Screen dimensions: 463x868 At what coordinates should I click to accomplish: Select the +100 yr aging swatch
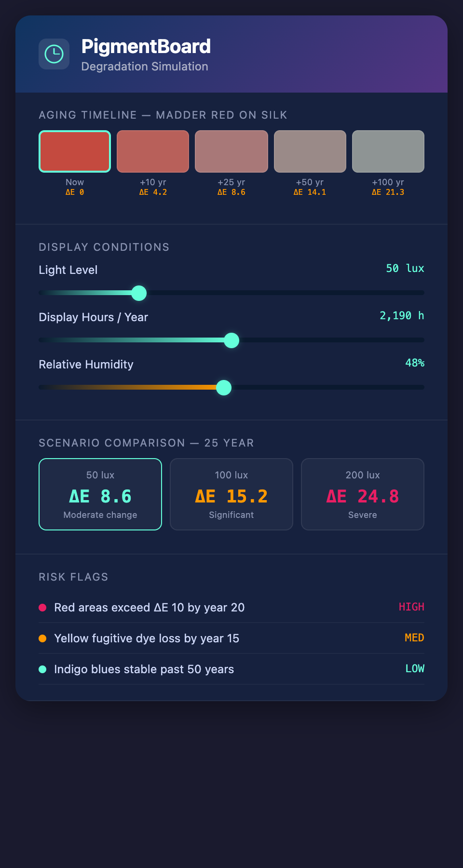tap(388, 151)
